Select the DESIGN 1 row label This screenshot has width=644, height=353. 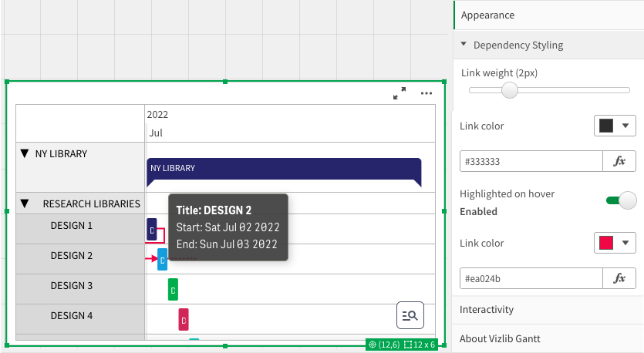pyautogui.click(x=72, y=225)
